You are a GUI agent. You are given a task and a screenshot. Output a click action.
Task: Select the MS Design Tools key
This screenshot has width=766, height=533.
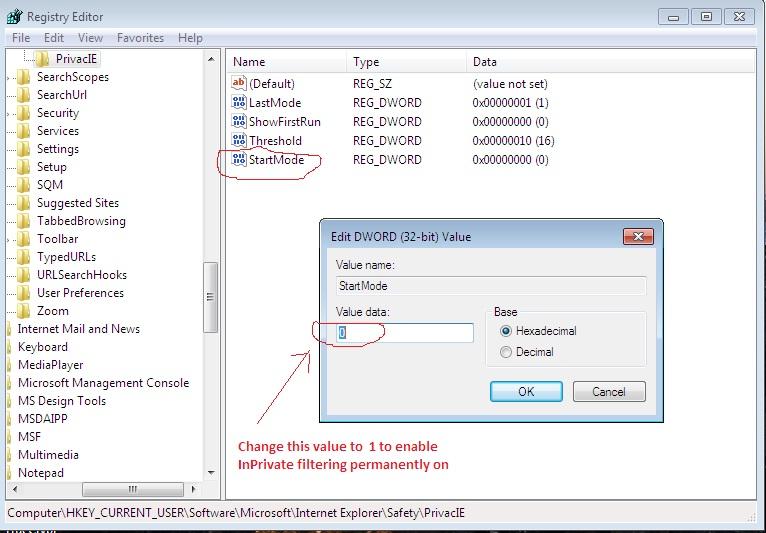tap(62, 401)
